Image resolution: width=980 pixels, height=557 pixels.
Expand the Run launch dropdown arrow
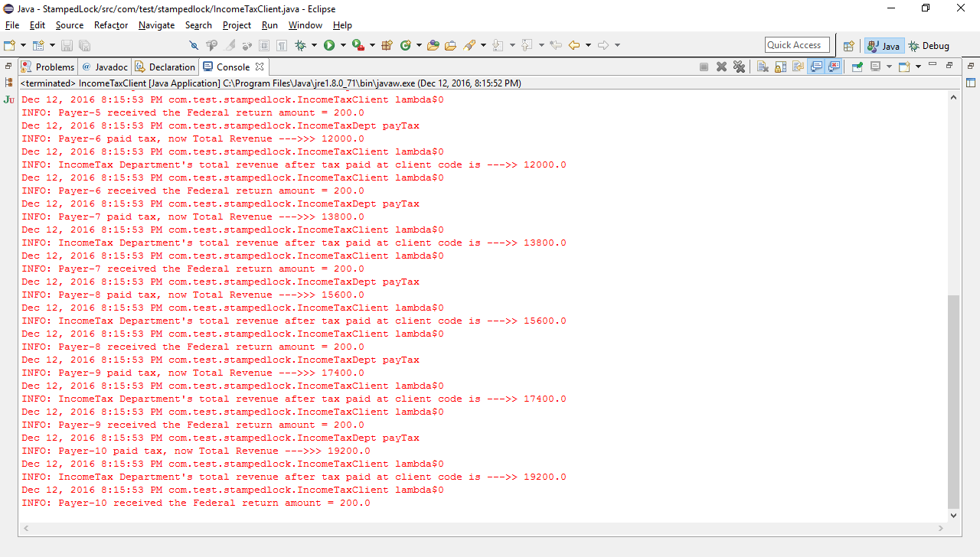coord(342,46)
